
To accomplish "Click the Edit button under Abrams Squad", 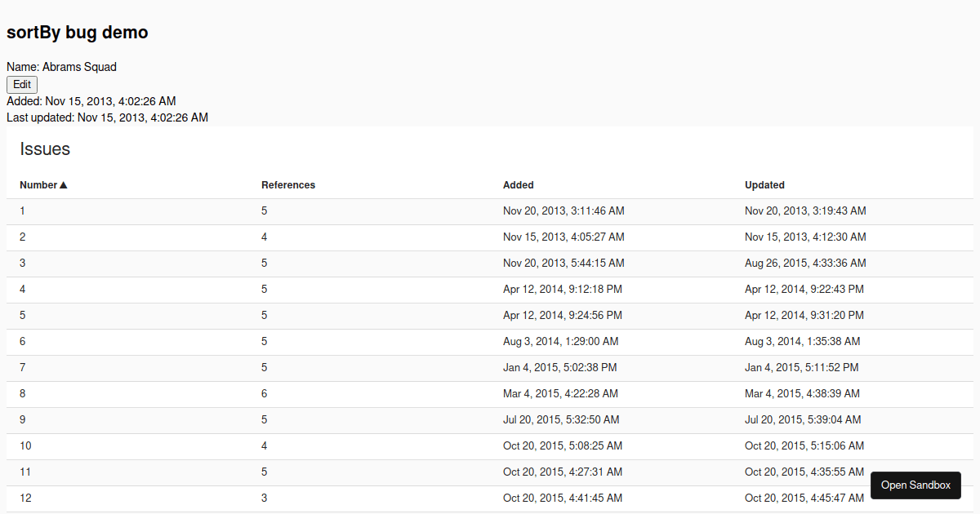I will [x=22, y=85].
